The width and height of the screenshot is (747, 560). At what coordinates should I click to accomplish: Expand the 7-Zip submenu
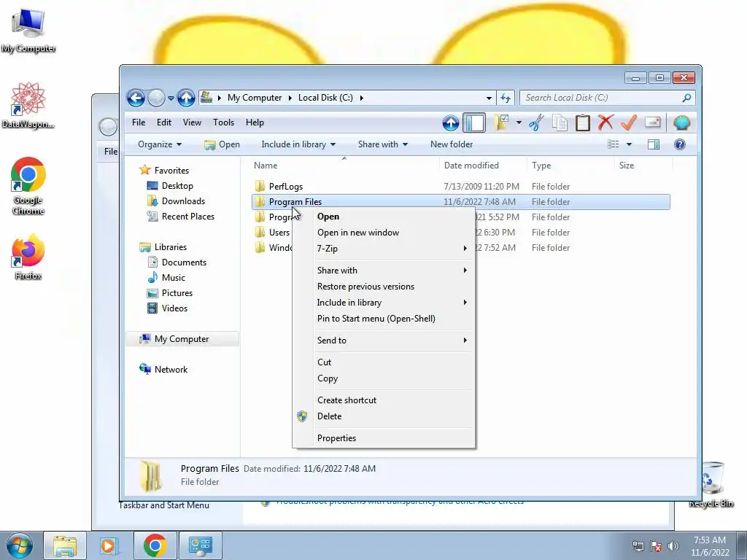click(x=384, y=249)
